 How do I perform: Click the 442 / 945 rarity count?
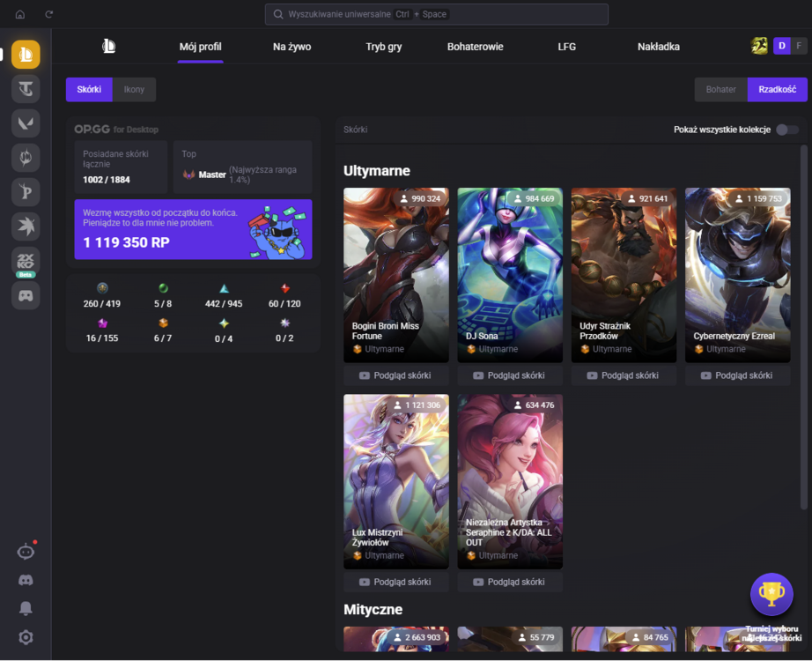pyautogui.click(x=224, y=304)
